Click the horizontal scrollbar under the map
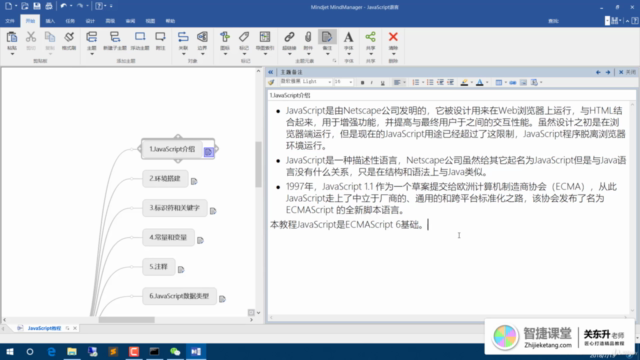 point(127,320)
